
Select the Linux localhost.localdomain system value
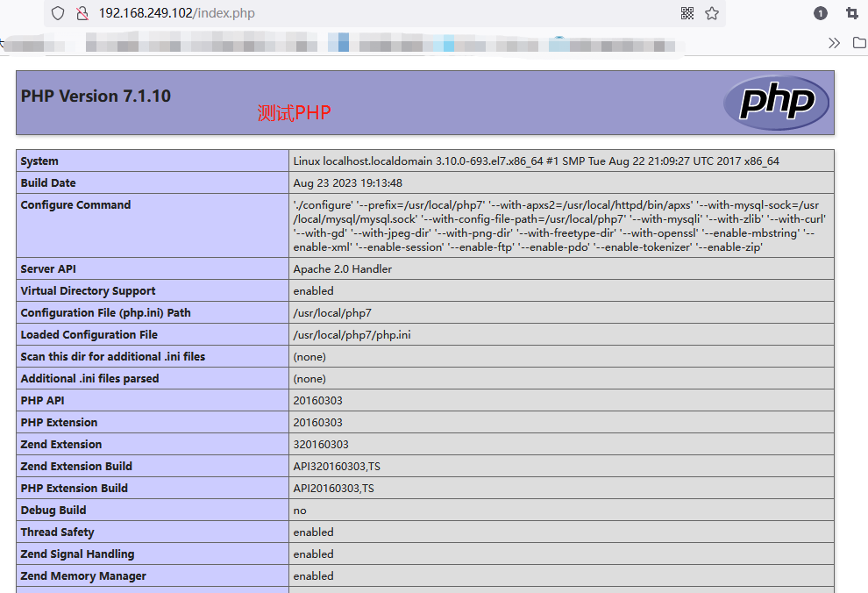click(536, 161)
